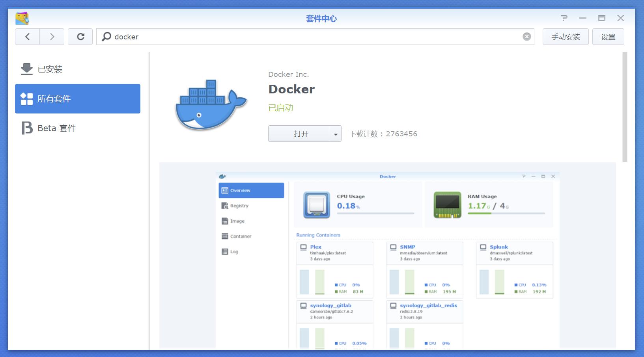The height and width of the screenshot is (357, 644).
Task: Click the vertical scrollbar on the right
Action: pyautogui.click(x=625, y=107)
